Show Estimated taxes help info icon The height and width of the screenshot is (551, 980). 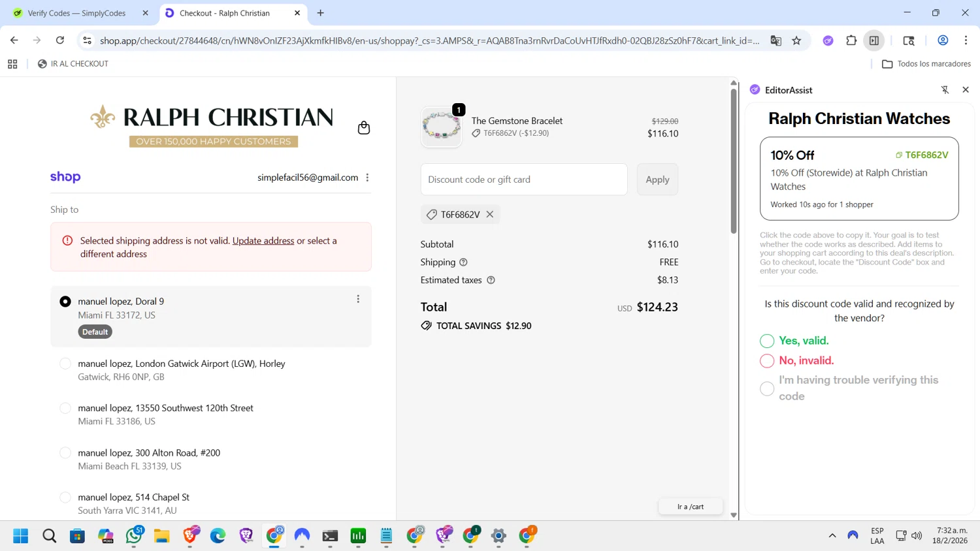491,280
